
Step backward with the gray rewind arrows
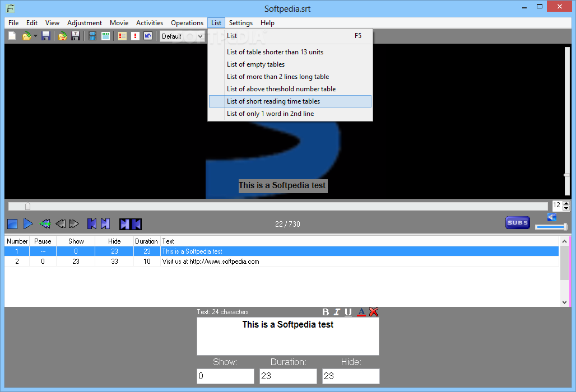click(x=61, y=223)
